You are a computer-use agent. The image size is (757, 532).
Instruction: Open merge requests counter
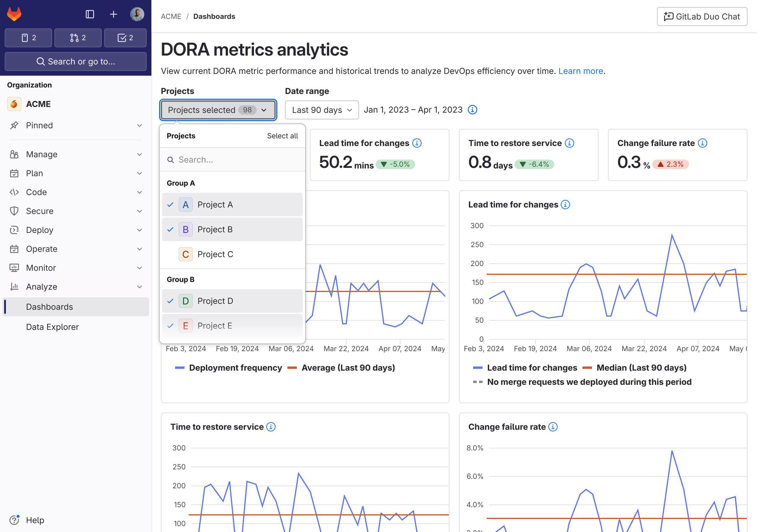click(x=78, y=38)
